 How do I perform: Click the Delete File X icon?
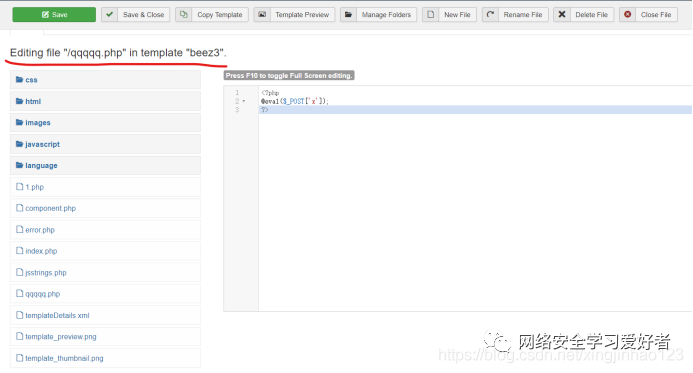tap(562, 15)
